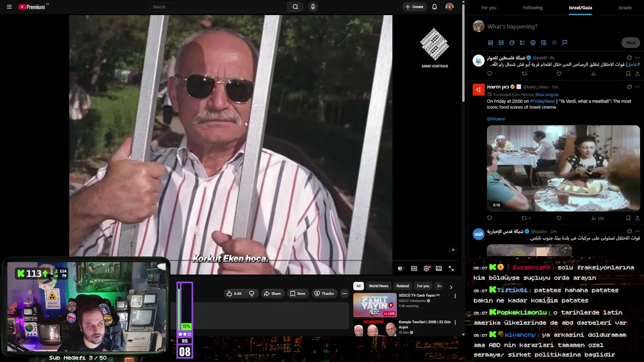Open the YouTube Create button
Screen dimensions: 644x362
tap(414, 7)
